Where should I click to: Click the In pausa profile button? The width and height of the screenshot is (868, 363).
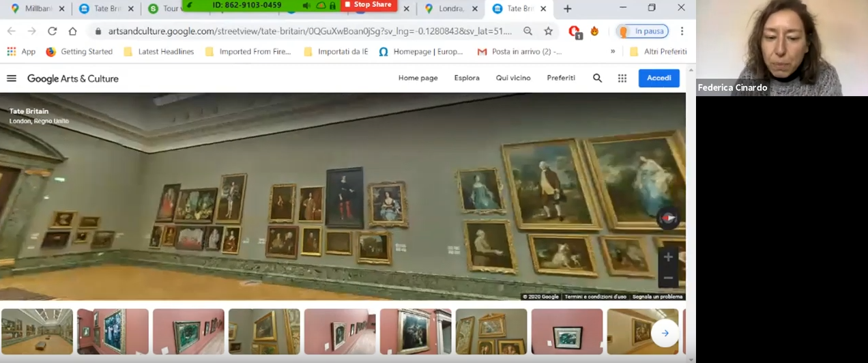pos(642,31)
